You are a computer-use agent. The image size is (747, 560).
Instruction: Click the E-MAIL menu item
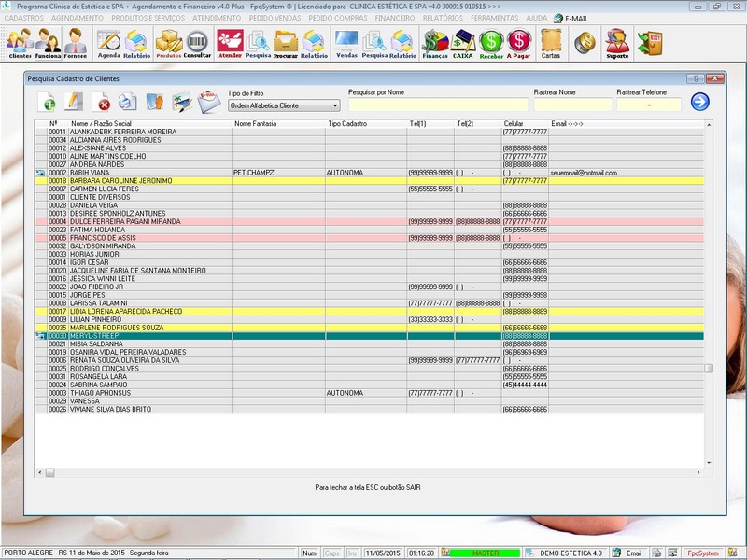point(571,19)
